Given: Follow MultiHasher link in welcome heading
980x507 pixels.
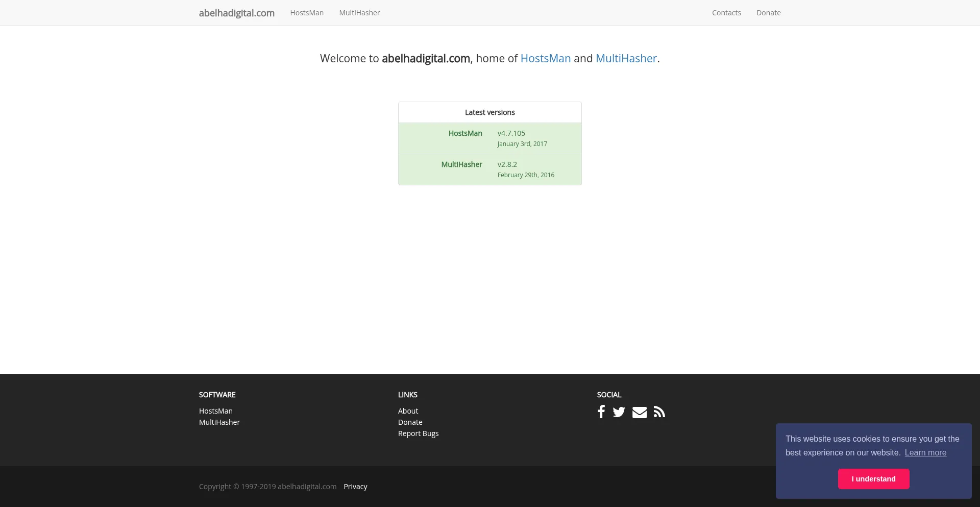Looking at the screenshot, I should [626, 58].
